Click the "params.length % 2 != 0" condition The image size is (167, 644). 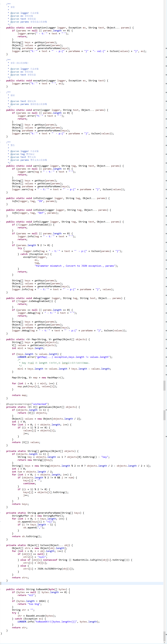click(33, 245)
